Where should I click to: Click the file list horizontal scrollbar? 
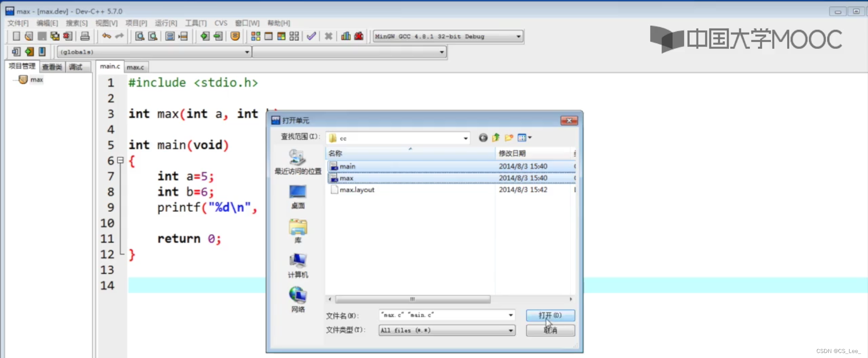pos(412,299)
